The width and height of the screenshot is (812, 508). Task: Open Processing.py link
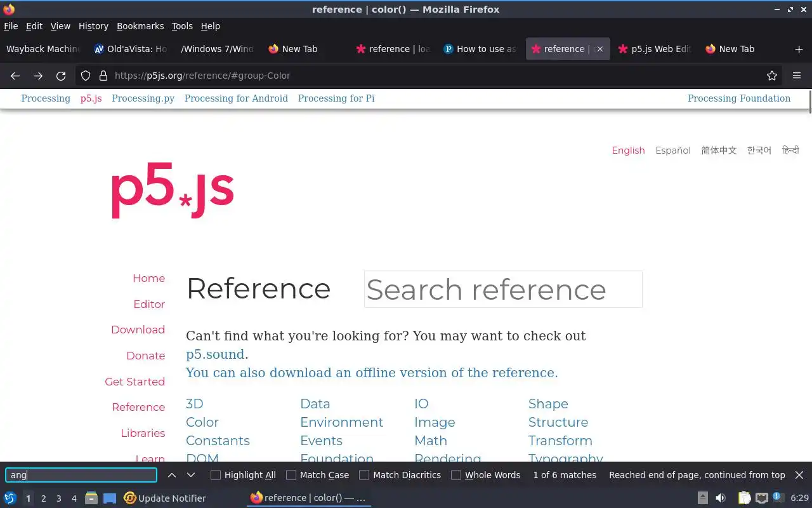coord(143,98)
